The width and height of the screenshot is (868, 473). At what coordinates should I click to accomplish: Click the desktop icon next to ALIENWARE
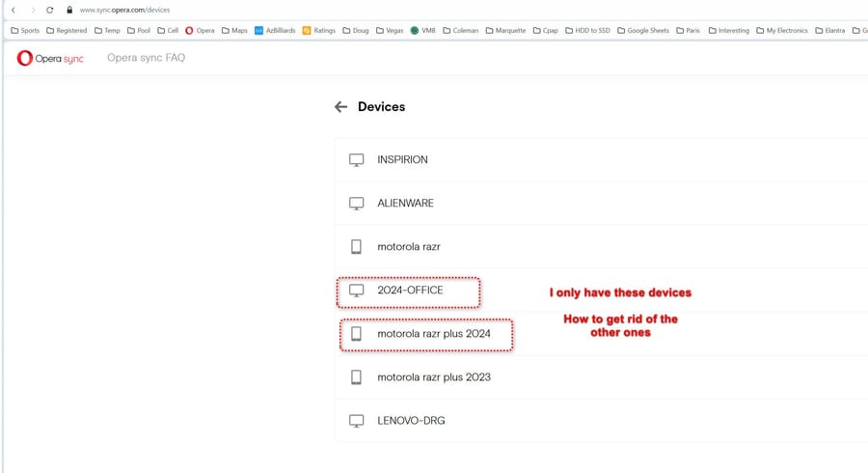pyautogui.click(x=357, y=204)
